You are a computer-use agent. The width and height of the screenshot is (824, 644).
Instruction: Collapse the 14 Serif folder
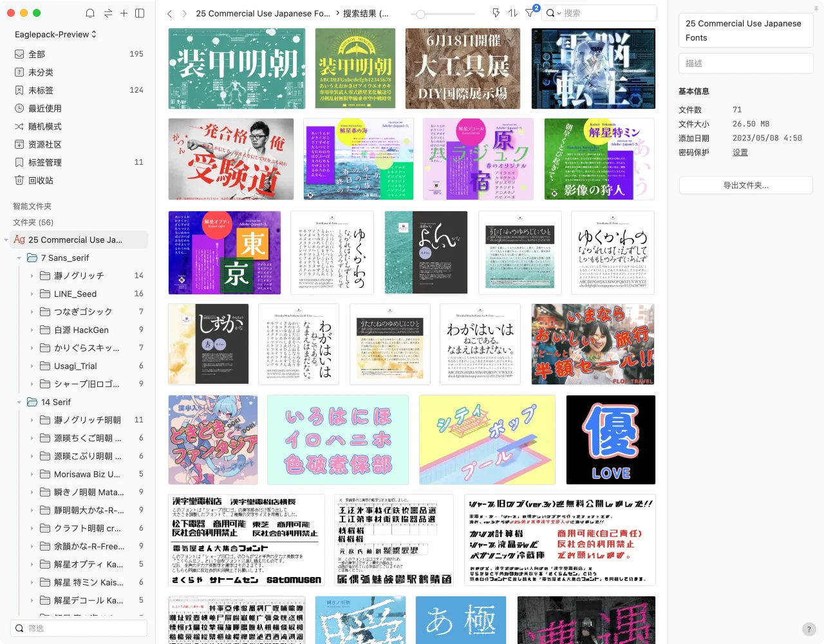pos(19,402)
